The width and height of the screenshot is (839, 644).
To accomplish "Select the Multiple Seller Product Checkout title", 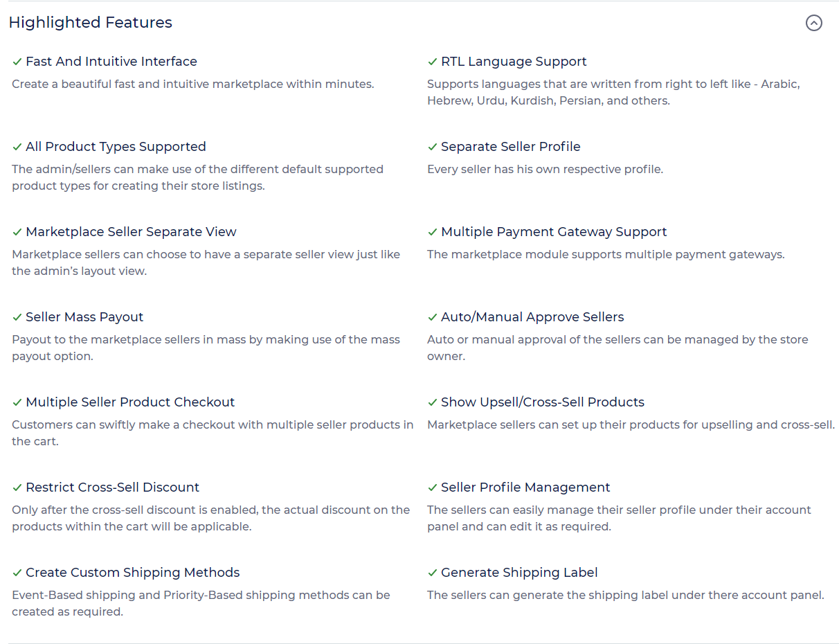I will tap(130, 402).
